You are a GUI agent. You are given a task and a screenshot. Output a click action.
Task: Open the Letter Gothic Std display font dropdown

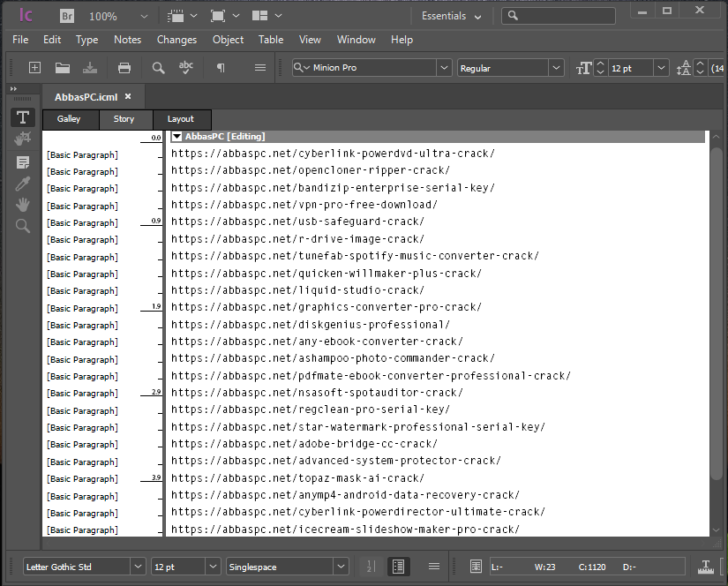[x=138, y=567]
